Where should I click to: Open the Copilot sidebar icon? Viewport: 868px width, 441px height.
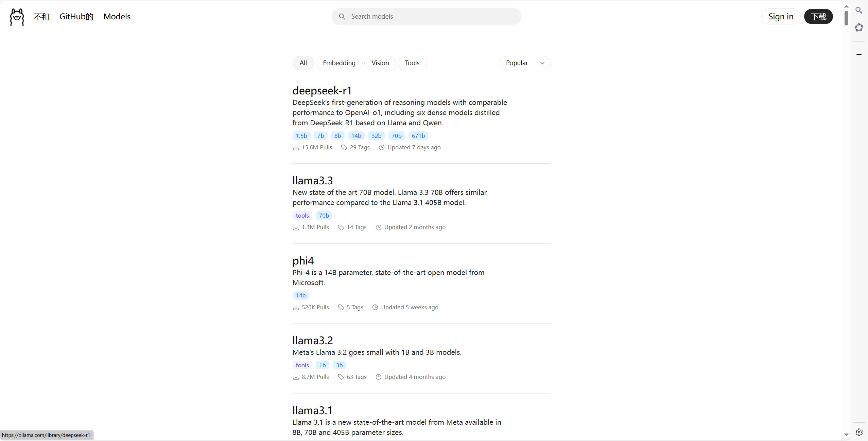pyautogui.click(x=859, y=27)
